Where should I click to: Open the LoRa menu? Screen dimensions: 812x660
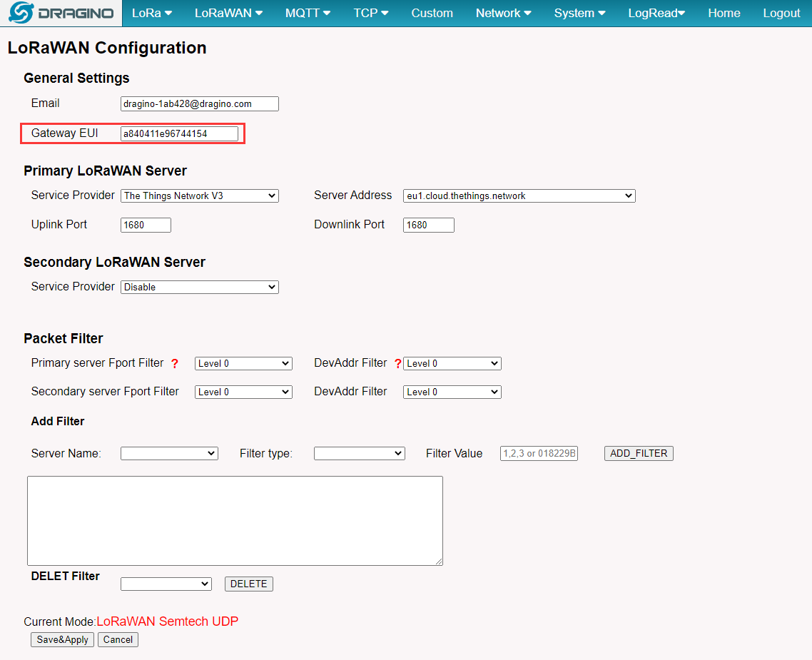coord(152,13)
